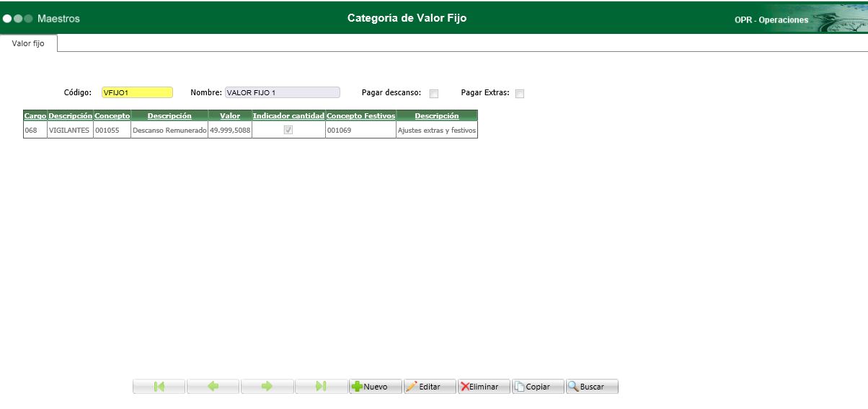Click the Código field with VFIJO1

pyautogui.click(x=137, y=92)
